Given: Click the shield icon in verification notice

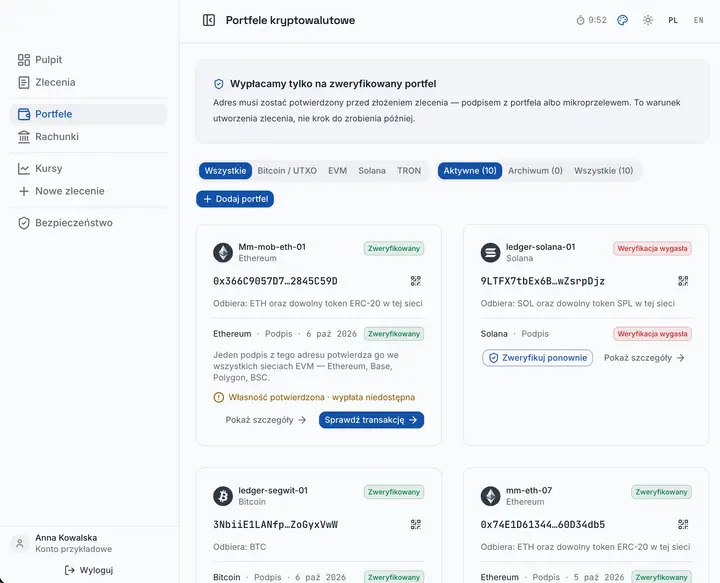Looking at the screenshot, I should pyautogui.click(x=219, y=84).
